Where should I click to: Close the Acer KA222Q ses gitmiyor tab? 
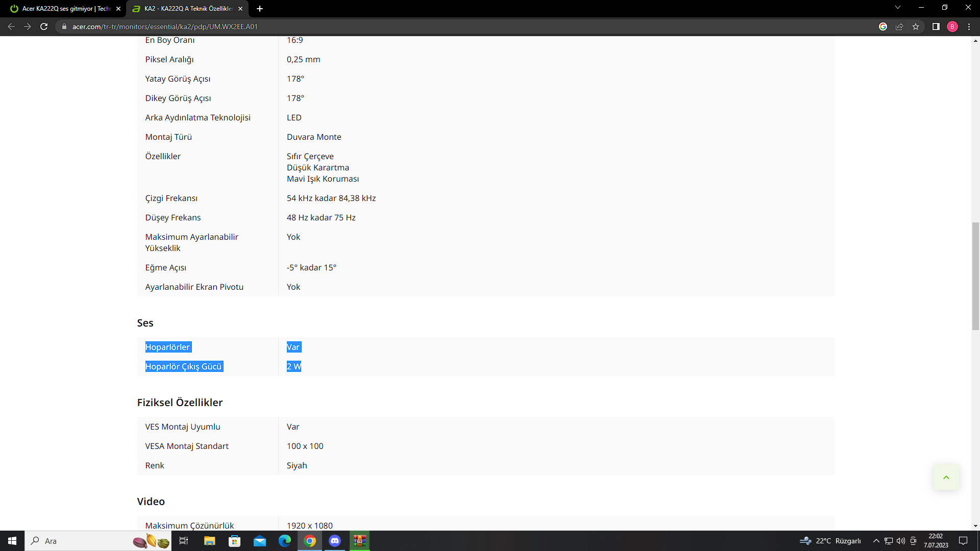click(x=118, y=9)
